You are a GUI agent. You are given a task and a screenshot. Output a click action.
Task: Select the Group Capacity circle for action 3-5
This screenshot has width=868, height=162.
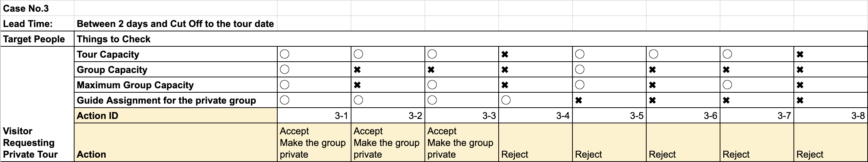point(580,70)
